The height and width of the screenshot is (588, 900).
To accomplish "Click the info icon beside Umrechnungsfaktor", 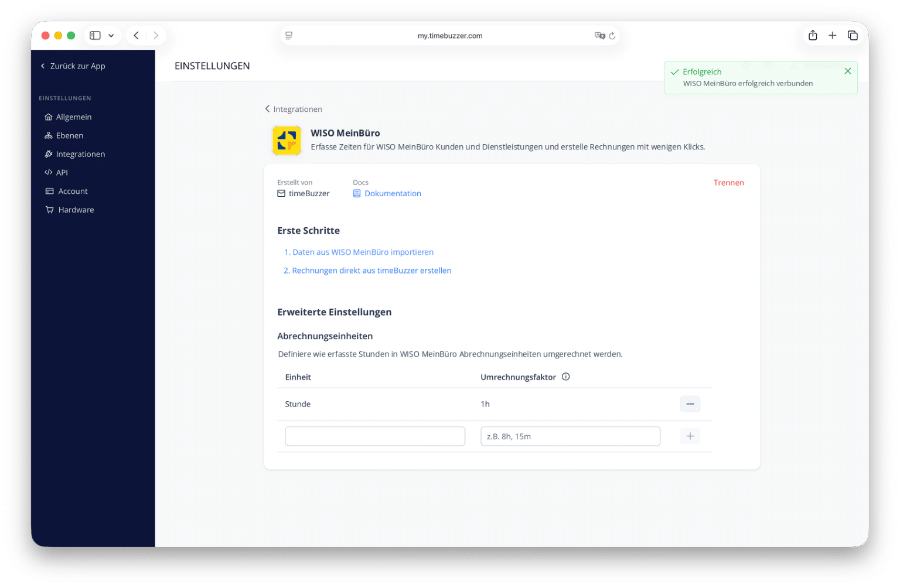I will [565, 377].
